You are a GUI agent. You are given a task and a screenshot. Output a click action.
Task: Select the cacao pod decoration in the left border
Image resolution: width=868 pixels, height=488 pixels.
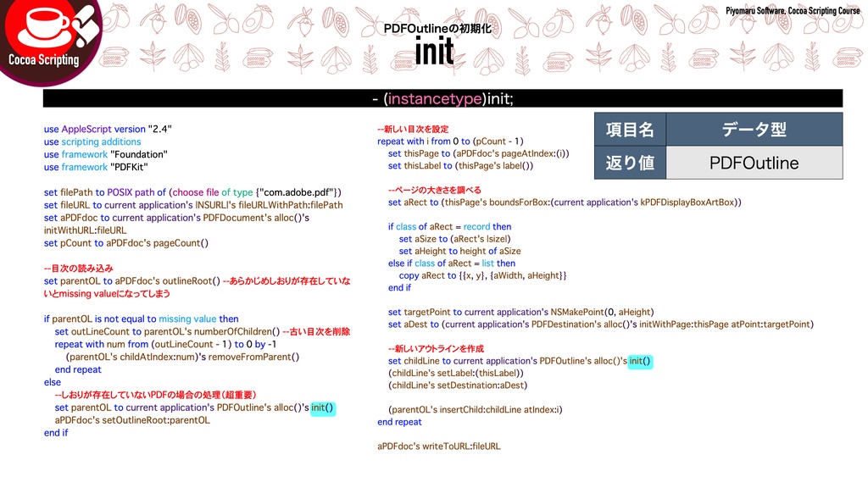[114, 20]
